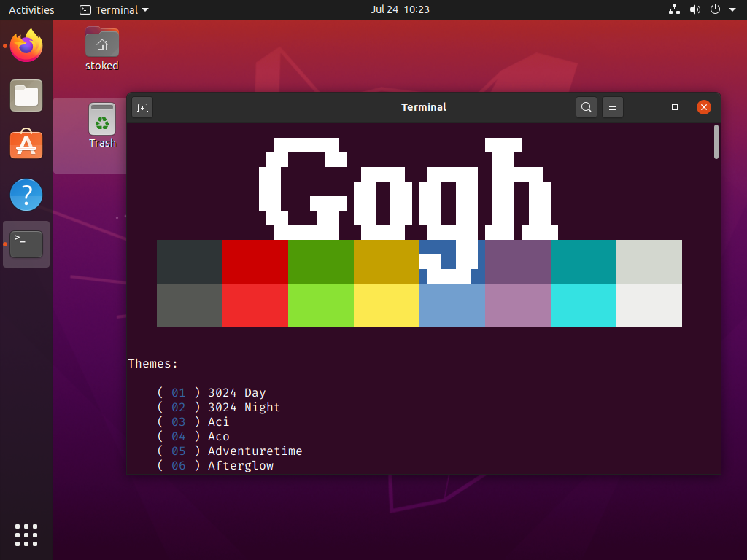Click the bright red color block

click(x=255, y=306)
